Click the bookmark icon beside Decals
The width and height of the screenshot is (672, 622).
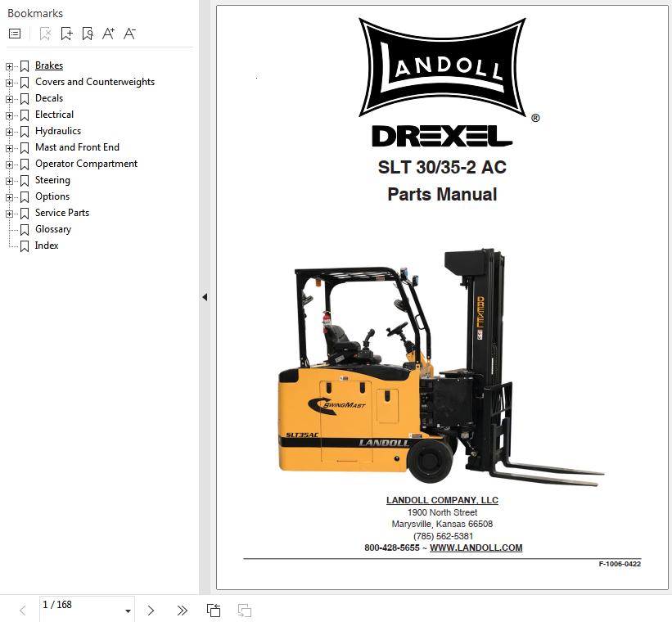25,98
